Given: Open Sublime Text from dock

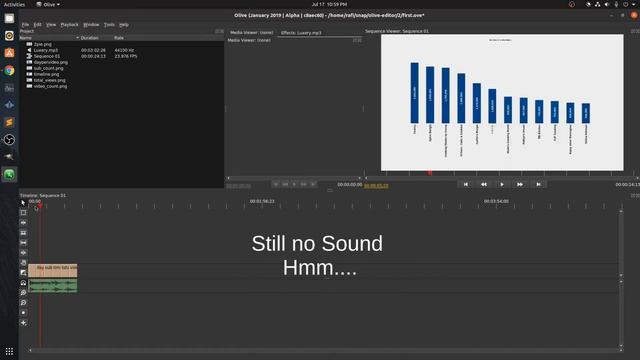Looking at the screenshot, I should pyautogui.click(x=9, y=122).
